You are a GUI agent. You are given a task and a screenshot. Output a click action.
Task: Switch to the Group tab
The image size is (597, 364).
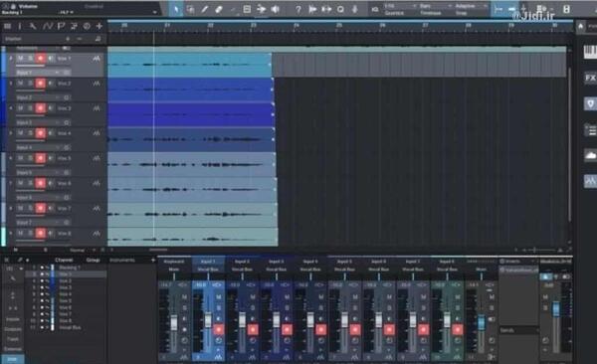point(93,260)
